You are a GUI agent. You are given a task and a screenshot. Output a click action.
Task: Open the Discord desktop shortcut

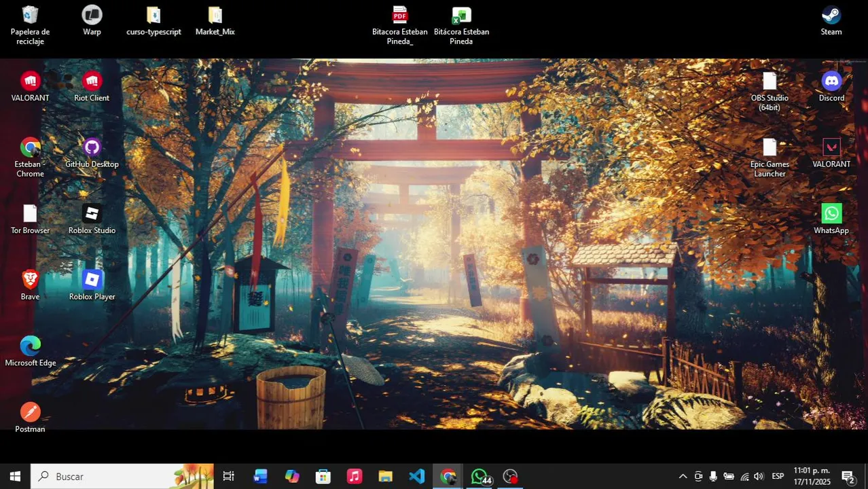pyautogui.click(x=831, y=87)
